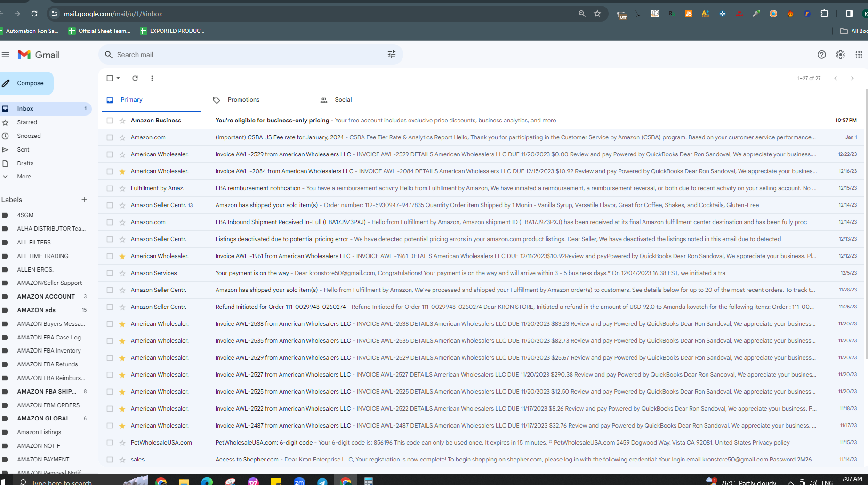Image resolution: width=868 pixels, height=485 pixels.
Task: Star the Amazon Services payment email
Action: click(122, 273)
